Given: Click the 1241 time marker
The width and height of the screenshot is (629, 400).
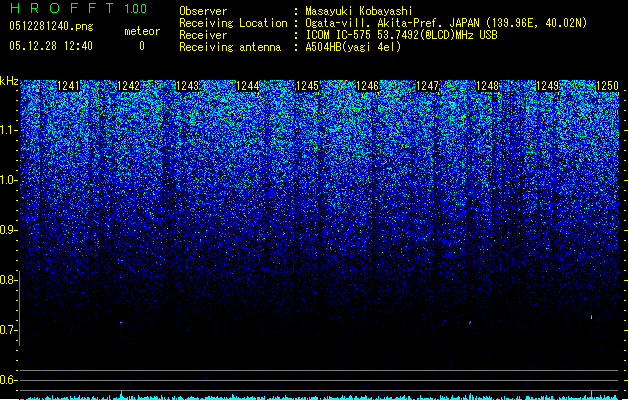Looking at the screenshot, I should (69, 86).
